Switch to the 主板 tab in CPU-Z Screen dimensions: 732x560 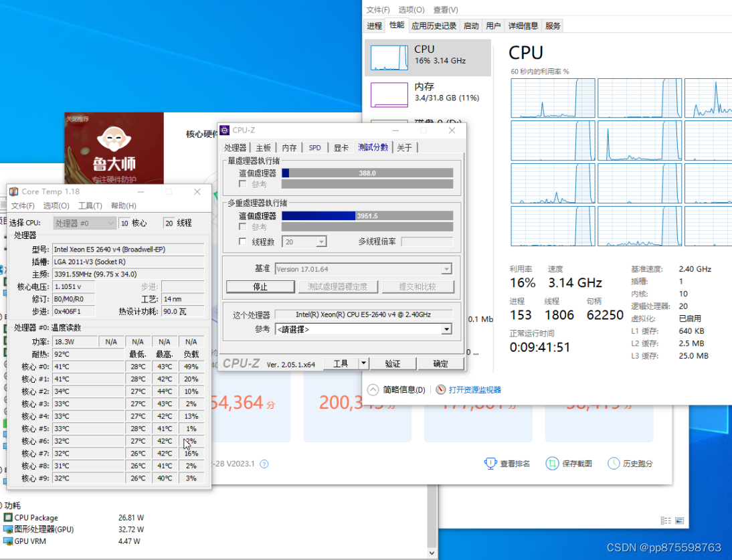click(264, 148)
